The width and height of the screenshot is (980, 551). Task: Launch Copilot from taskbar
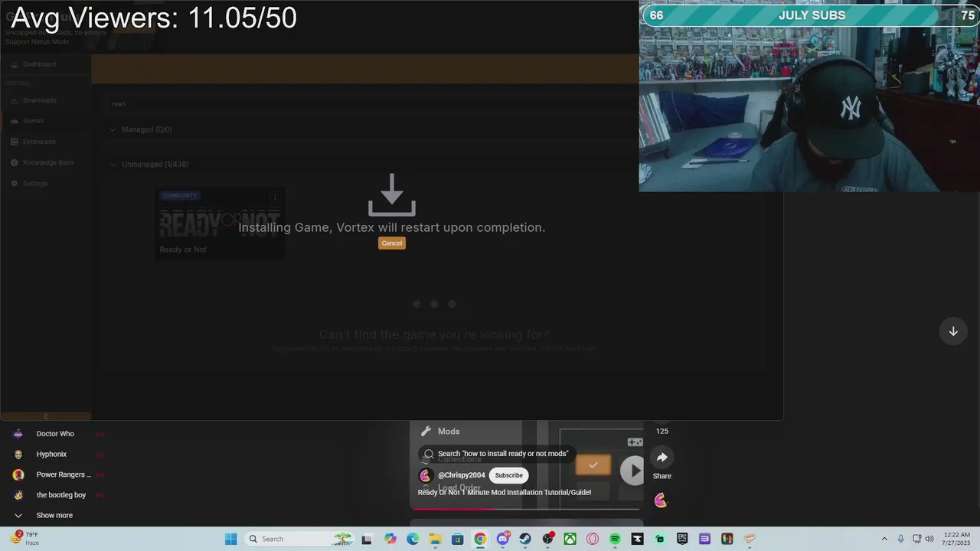tap(390, 540)
